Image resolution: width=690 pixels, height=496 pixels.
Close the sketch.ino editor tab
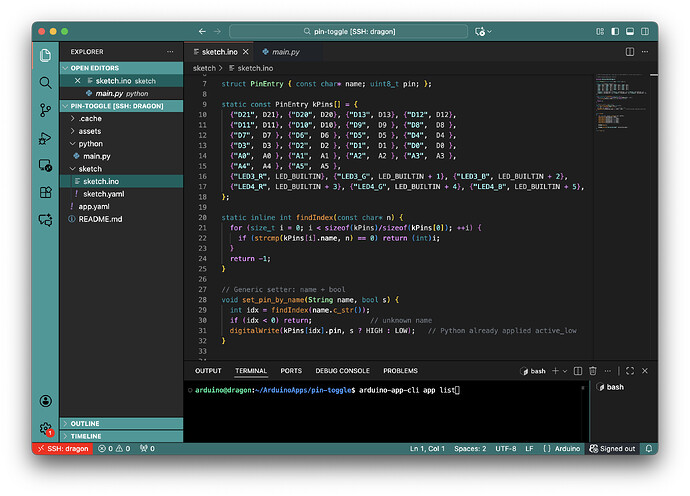click(x=246, y=52)
